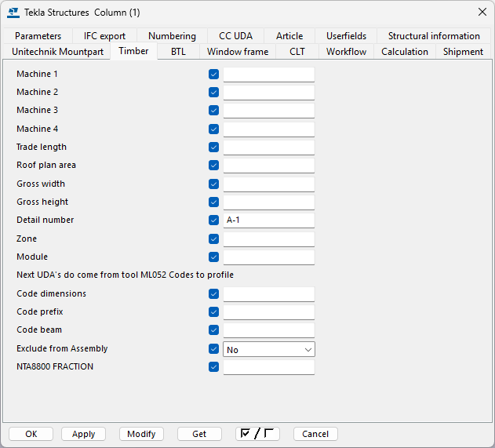495x448 pixels.
Task: Toggle the Exclude from Assembly checkbox
Action: coord(213,349)
